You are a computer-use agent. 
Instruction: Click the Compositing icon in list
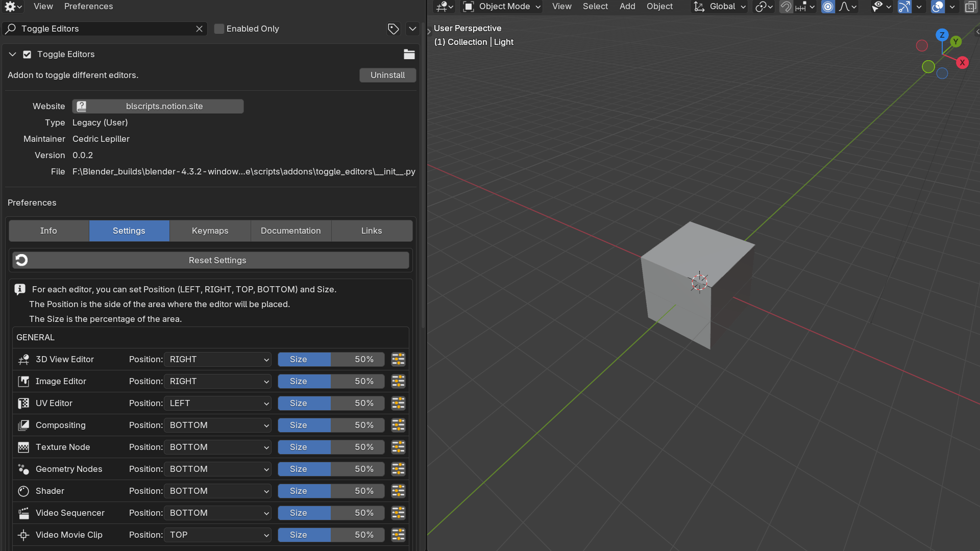click(23, 425)
